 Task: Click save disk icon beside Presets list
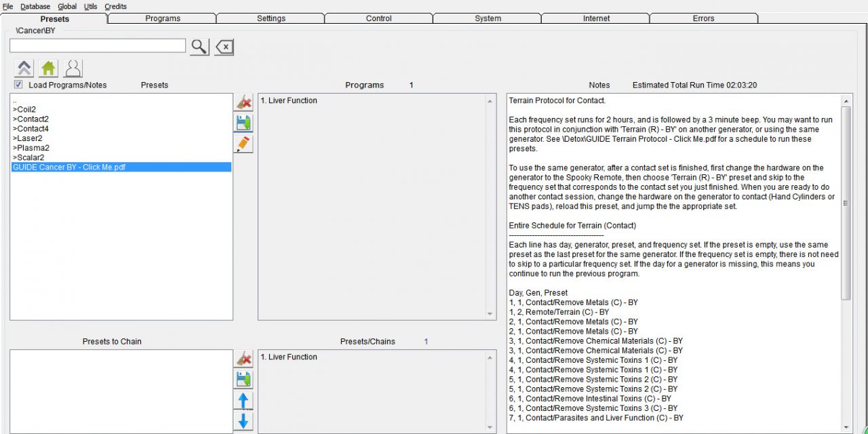click(x=243, y=123)
